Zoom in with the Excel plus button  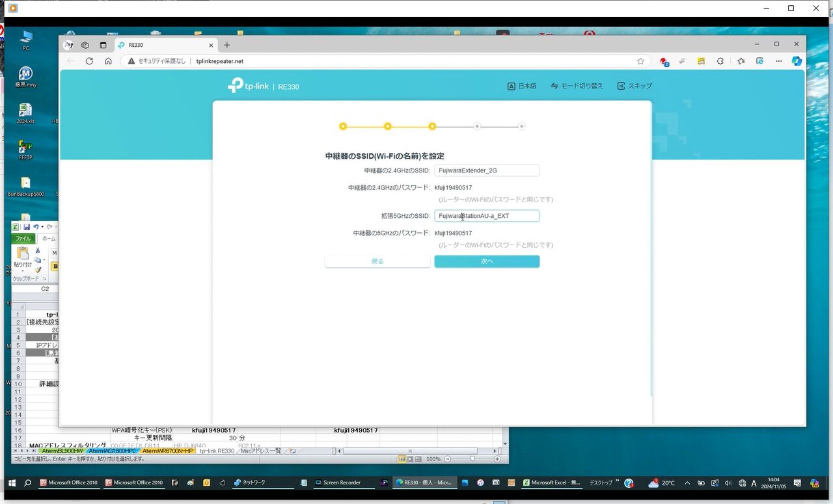[x=497, y=459]
